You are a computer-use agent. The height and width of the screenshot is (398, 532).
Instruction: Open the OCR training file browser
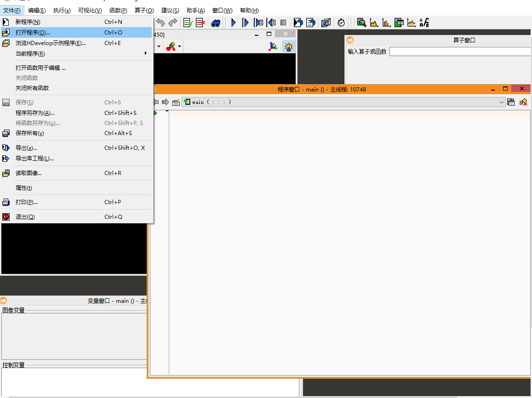point(424,23)
